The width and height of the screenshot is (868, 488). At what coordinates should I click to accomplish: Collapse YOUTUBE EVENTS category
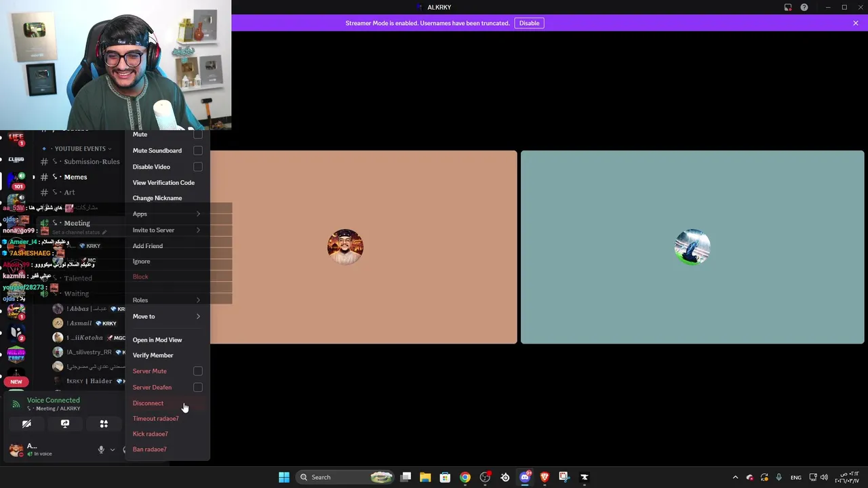coord(79,148)
